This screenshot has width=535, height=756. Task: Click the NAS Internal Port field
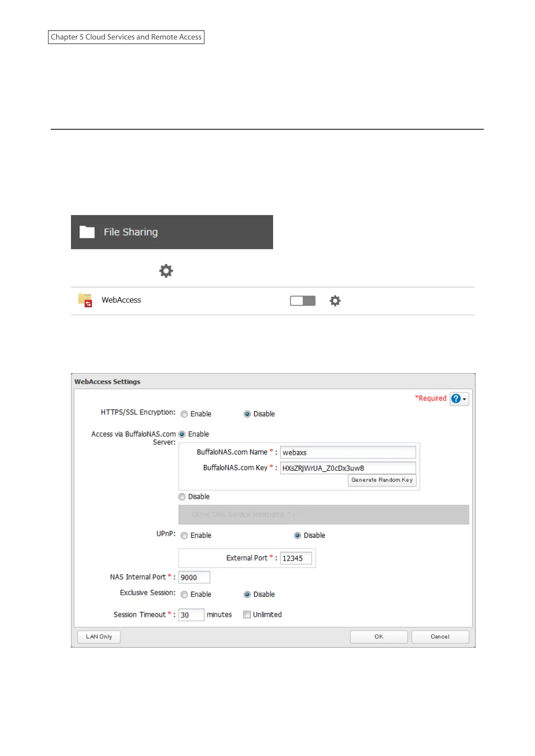tap(195, 577)
